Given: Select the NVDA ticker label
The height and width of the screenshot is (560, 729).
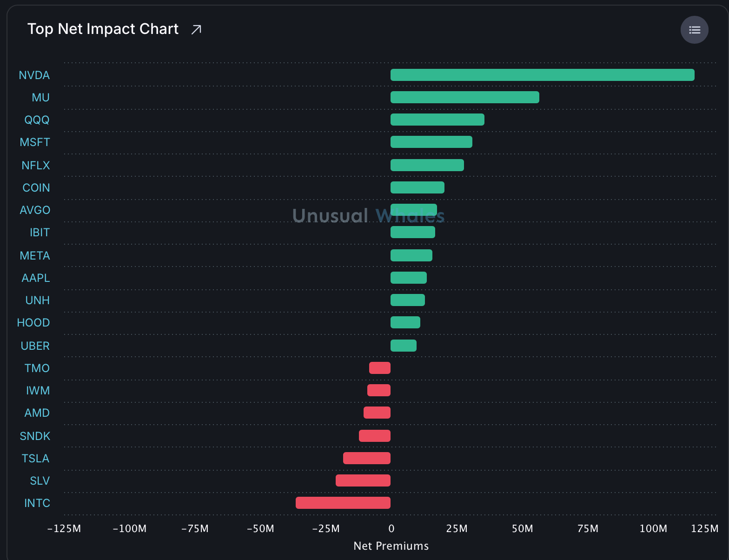Looking at the screenshot, I should 34,75.
